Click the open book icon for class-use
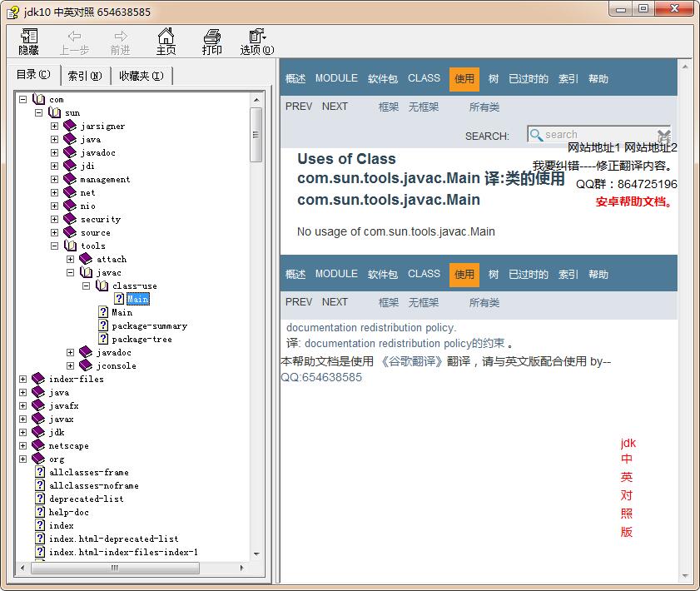 point(102,286)
